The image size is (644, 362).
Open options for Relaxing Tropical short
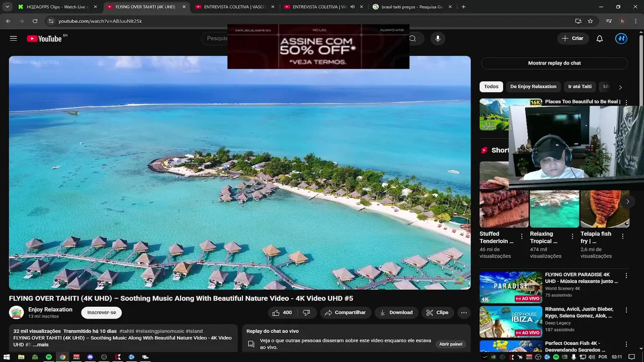click(572, 236)
